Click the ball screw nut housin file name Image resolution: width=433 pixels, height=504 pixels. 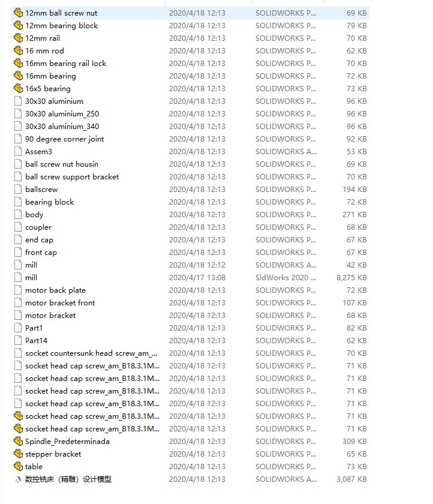(x=62, y=164)
